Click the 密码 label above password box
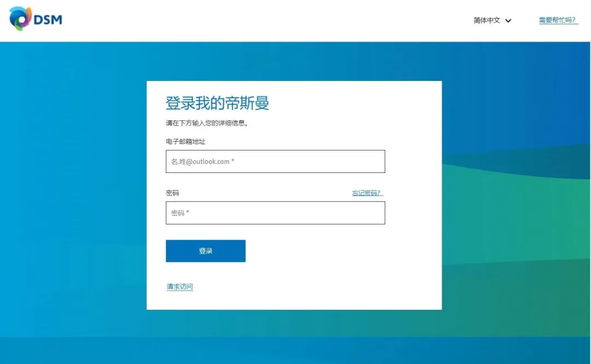 (x=172, y=193)
